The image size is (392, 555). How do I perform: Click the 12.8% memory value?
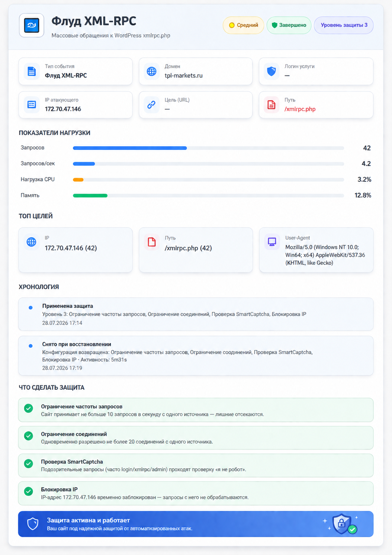point(363,196)
